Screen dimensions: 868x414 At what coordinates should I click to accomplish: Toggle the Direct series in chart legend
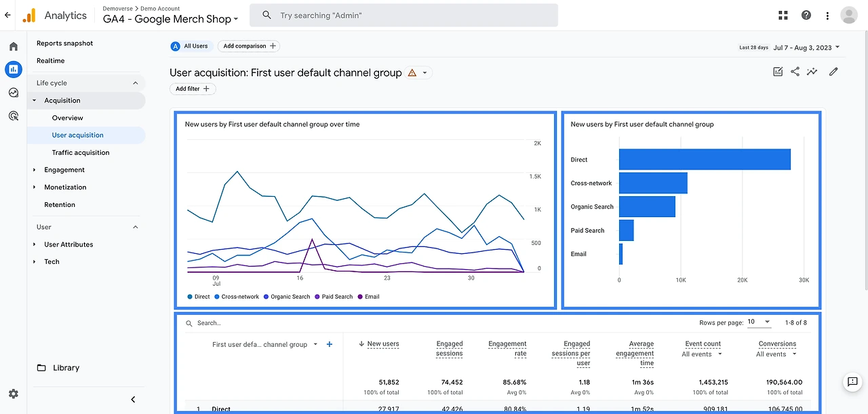point(199,297)
